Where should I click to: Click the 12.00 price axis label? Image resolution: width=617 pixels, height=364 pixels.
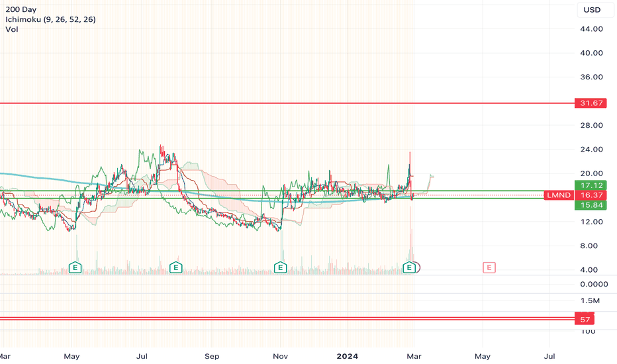[591, 222]
